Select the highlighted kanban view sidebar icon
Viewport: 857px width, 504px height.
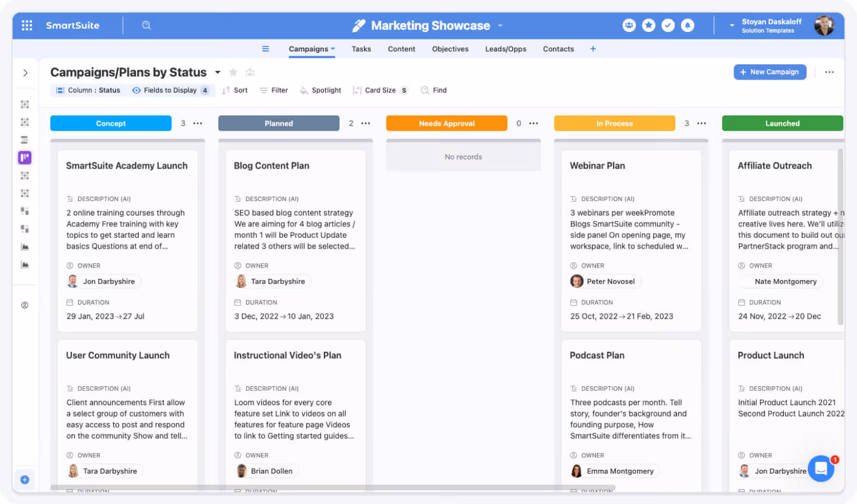click(x=25, y=158)
